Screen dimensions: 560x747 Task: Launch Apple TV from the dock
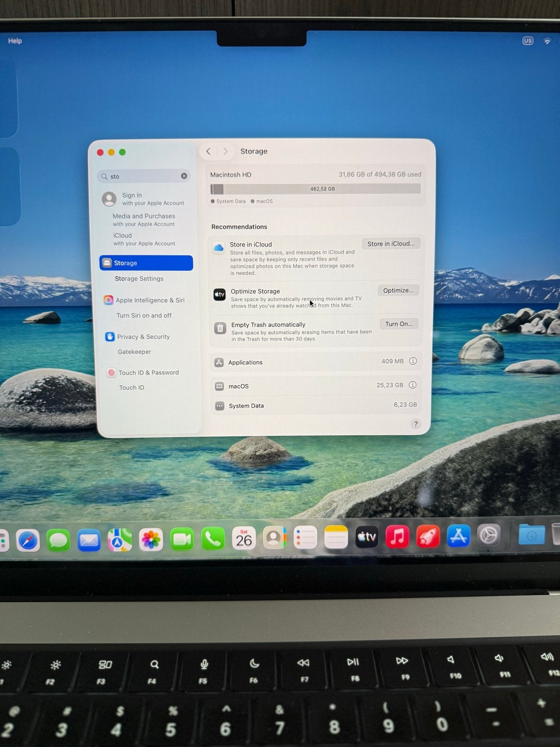(x=367, y=537)
